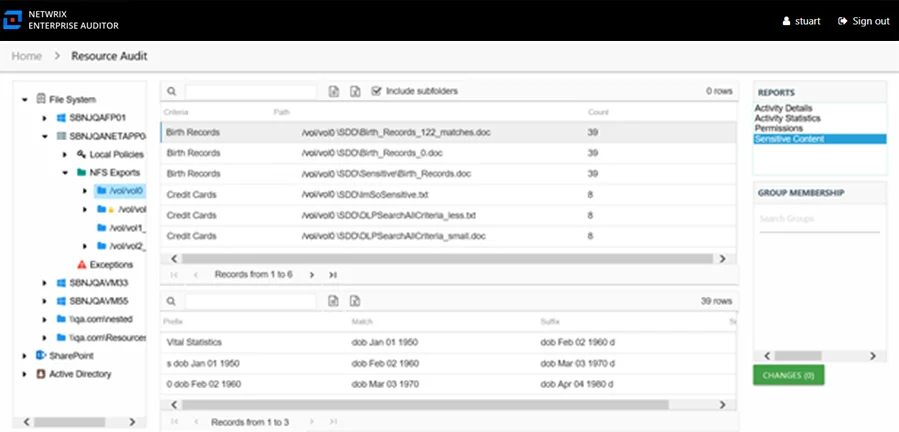Screen dimensions: 899x432
Task: Click the folder icon with orange badge
Action: coord(104,209)
